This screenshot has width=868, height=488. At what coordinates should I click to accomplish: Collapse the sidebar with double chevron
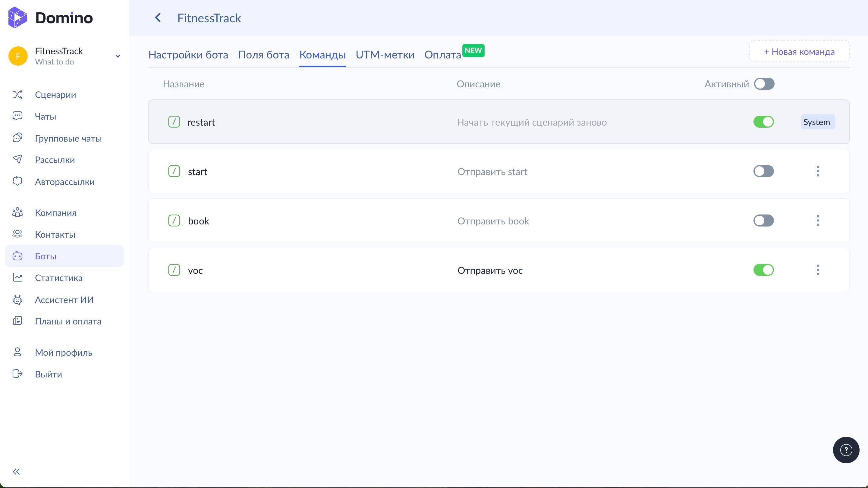(x=16, y=471)
